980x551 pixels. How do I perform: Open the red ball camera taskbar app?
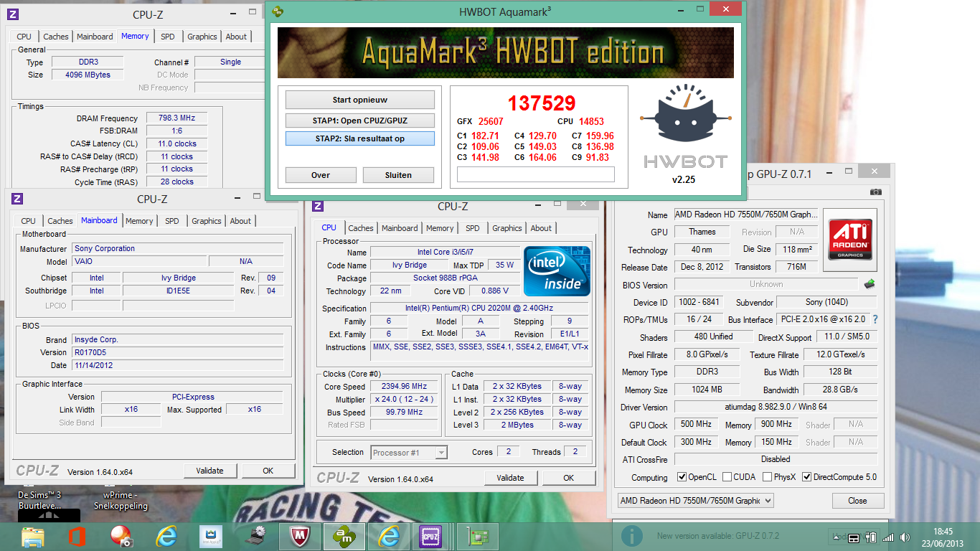[121, 536]
